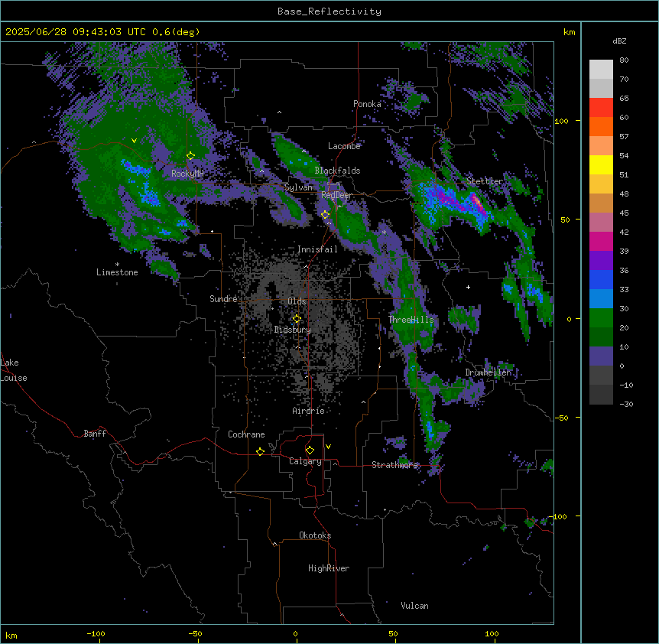
Task: Click the Airdrie city label
Action: [x=309, y=411]
